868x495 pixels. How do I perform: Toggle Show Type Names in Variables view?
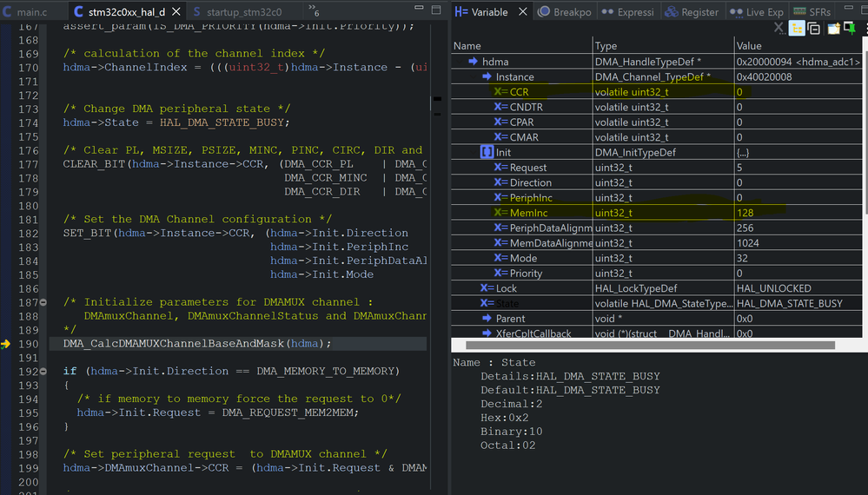point(797,28)
